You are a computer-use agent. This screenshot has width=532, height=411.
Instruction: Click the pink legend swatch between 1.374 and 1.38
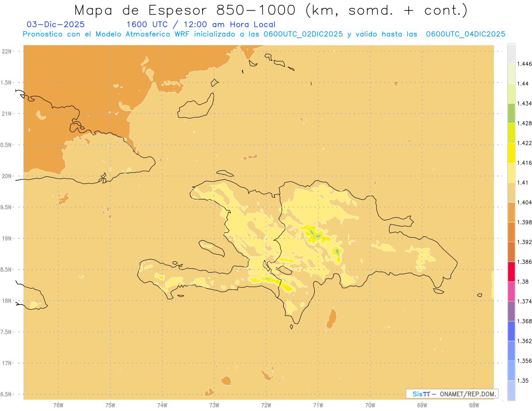[x=511, y=291]
